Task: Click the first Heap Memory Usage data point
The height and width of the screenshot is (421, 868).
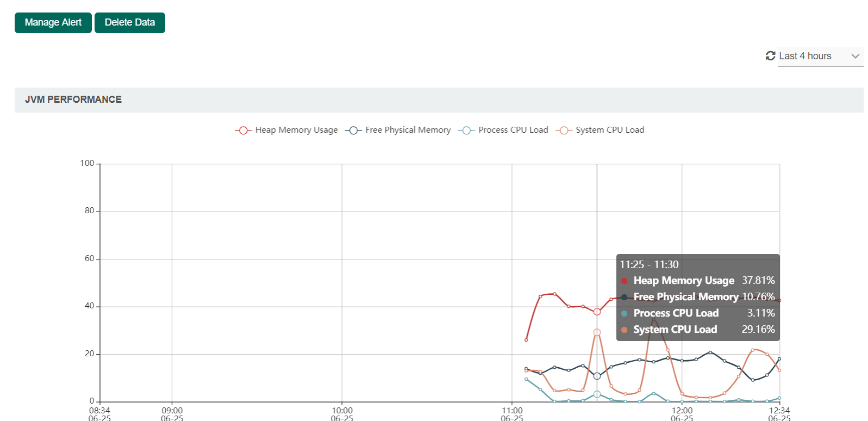Action: tap(526, 340)
